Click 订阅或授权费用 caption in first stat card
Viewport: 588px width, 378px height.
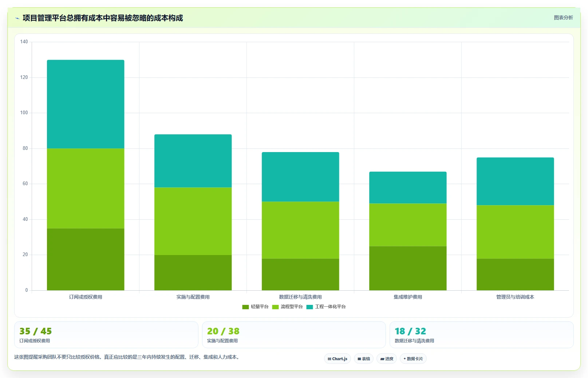(35, 341)
